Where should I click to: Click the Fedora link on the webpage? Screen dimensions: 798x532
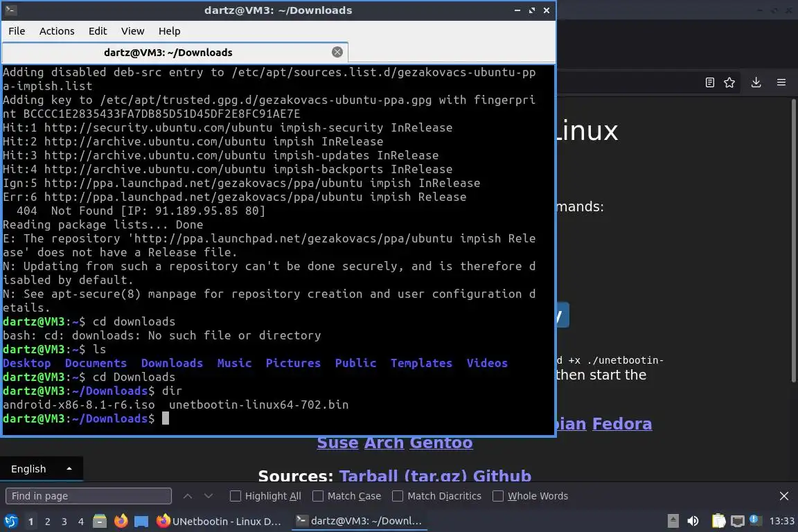pyautogui.click(x=622, y=423)
